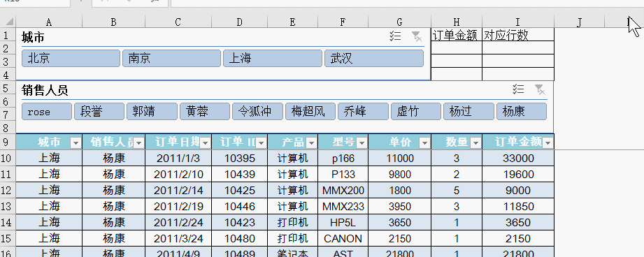Open filter dropdown for 产品 column
The width and height of the screenshot is (644, 257).
coord(311,142)
